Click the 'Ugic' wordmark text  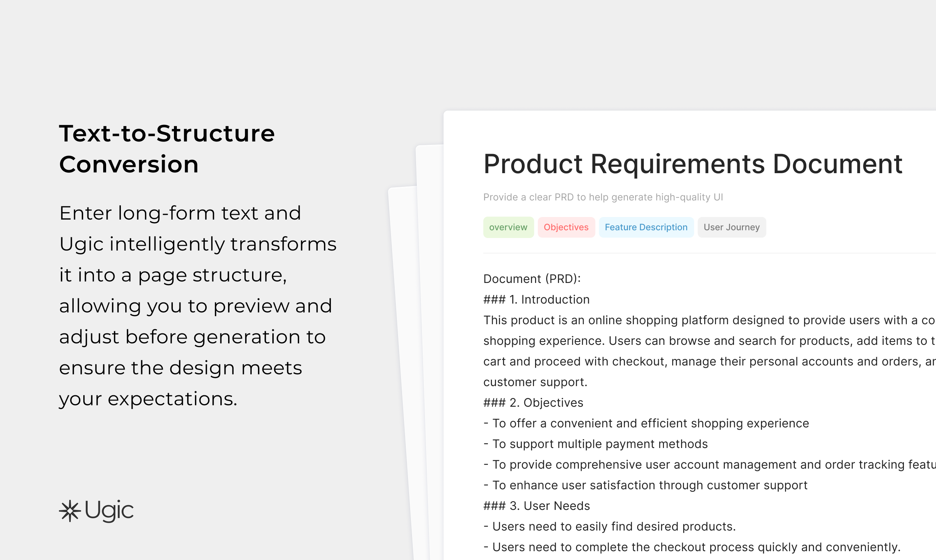[109, 511]
